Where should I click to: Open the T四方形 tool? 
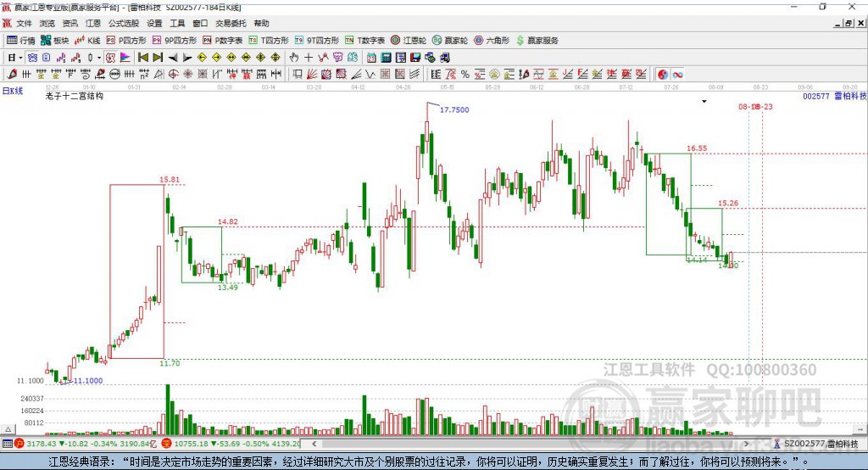[x=269, y=41]
